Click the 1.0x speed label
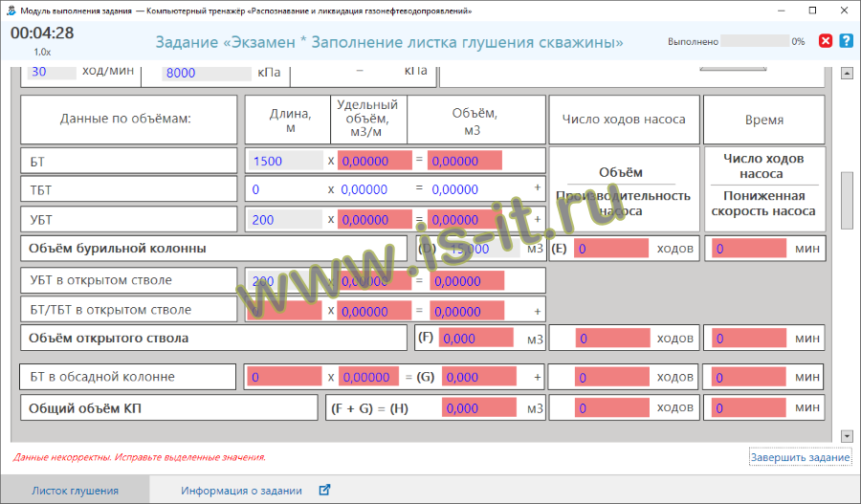 tap(42, 53)
